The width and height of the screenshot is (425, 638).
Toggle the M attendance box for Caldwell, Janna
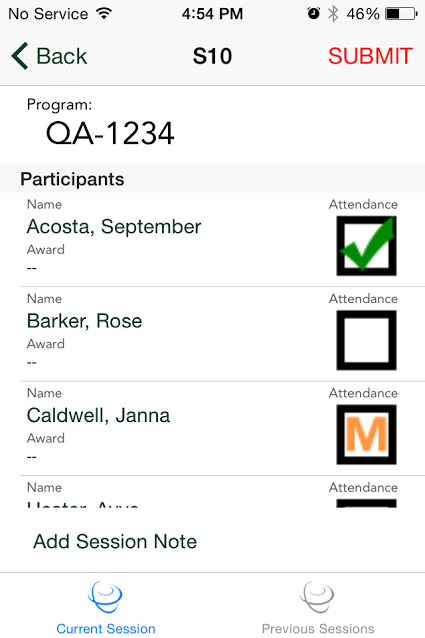click(366, 435)
